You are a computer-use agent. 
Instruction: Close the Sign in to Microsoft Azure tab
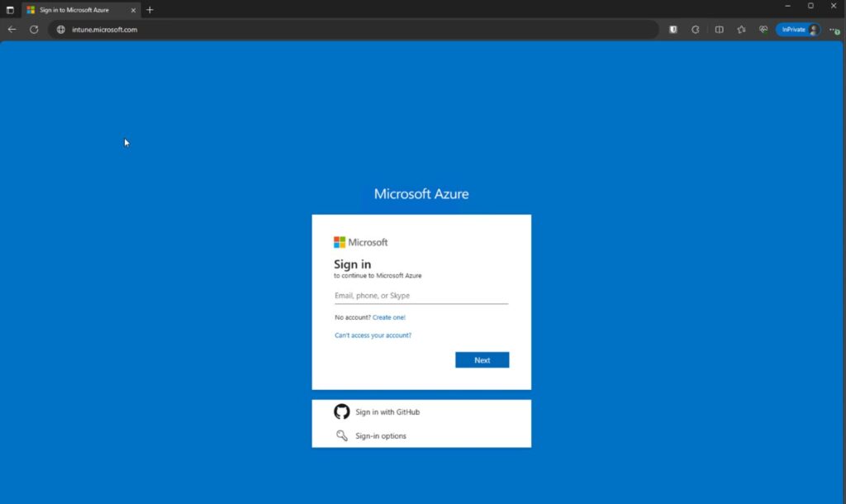pos(133,10)
